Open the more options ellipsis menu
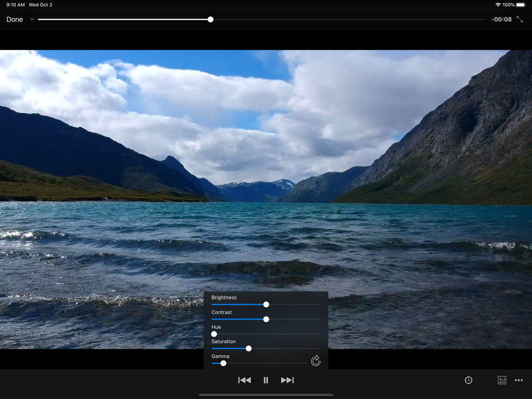Screen dimensions: 532x399 click(519, 380)
